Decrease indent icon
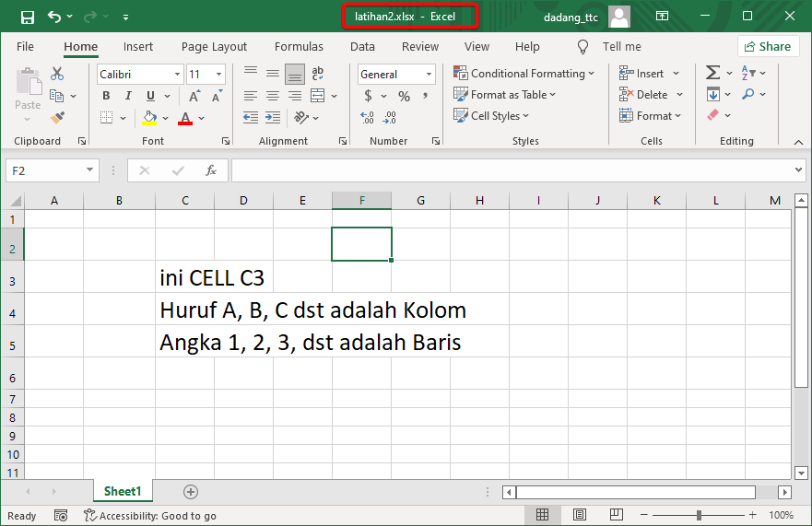The height and width of the screenshot is (526, 812). click(251, 118)
